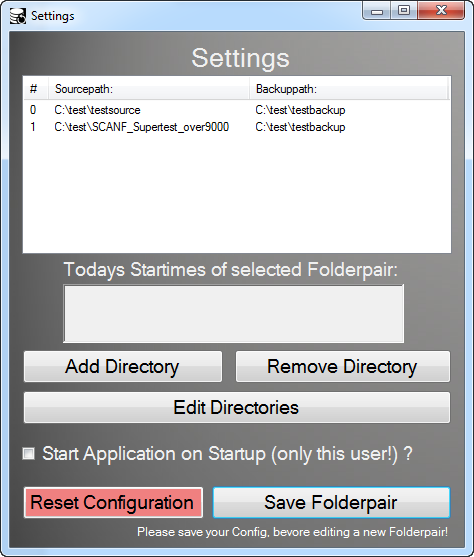Click the Start Application on Startup label
The height and width of the screenshot is (557, 474).
point(227,454)
